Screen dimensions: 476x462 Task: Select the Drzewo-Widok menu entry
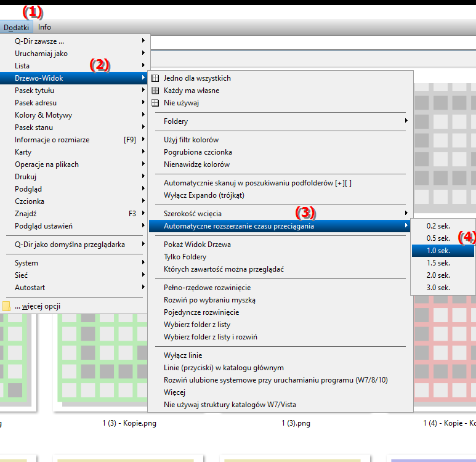tap(75, 78)
